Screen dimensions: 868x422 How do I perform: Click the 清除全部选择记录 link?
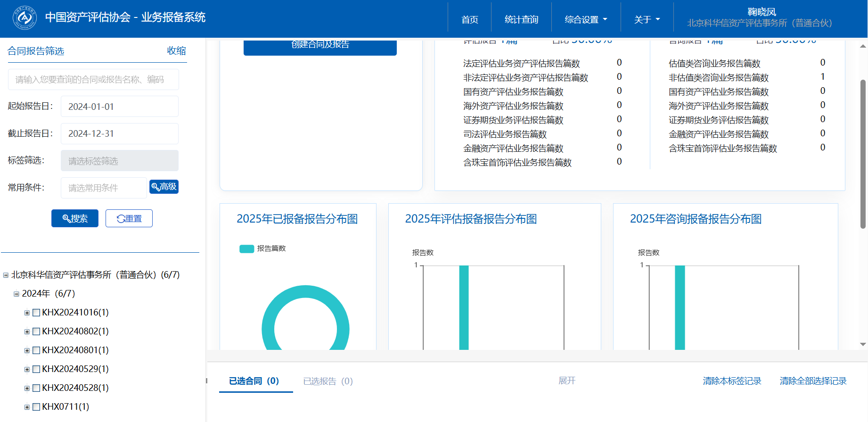point(813,381)
